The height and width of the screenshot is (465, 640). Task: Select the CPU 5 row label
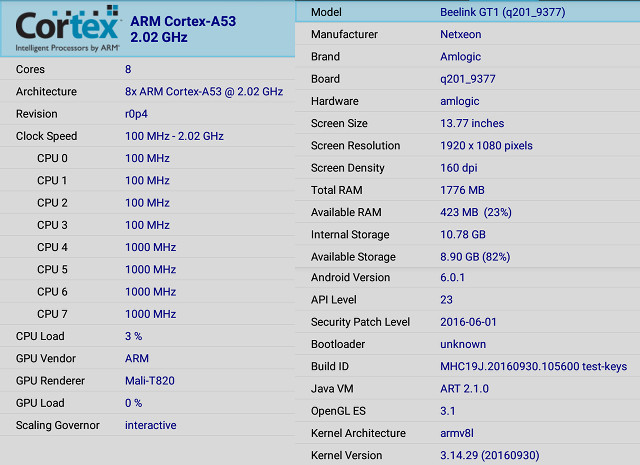(x=52, y=269)
